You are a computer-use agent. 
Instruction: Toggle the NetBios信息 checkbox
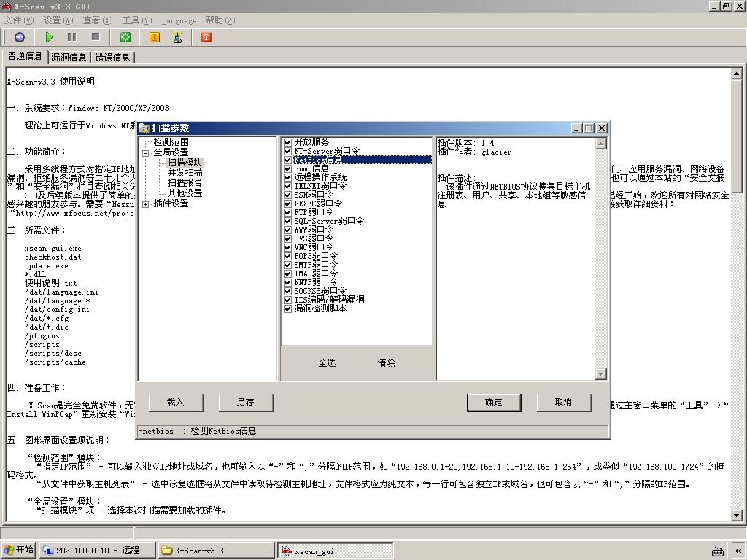(x=287, y=160)
